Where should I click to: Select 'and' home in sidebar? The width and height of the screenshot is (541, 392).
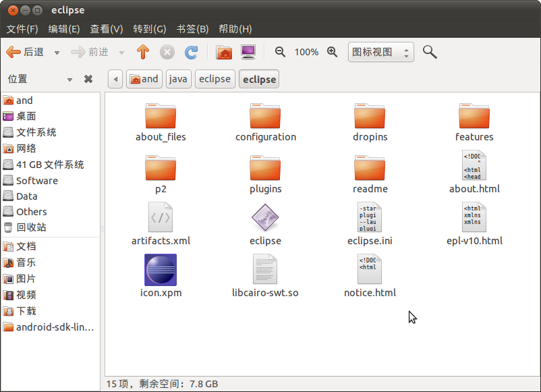click(51, 101)
